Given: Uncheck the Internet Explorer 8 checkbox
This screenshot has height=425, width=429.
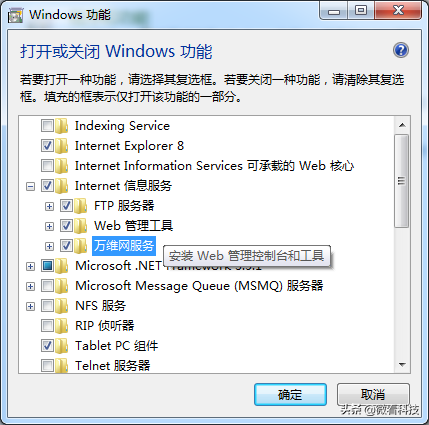Looking at the screenshot, I should click(x=47, y=146).
